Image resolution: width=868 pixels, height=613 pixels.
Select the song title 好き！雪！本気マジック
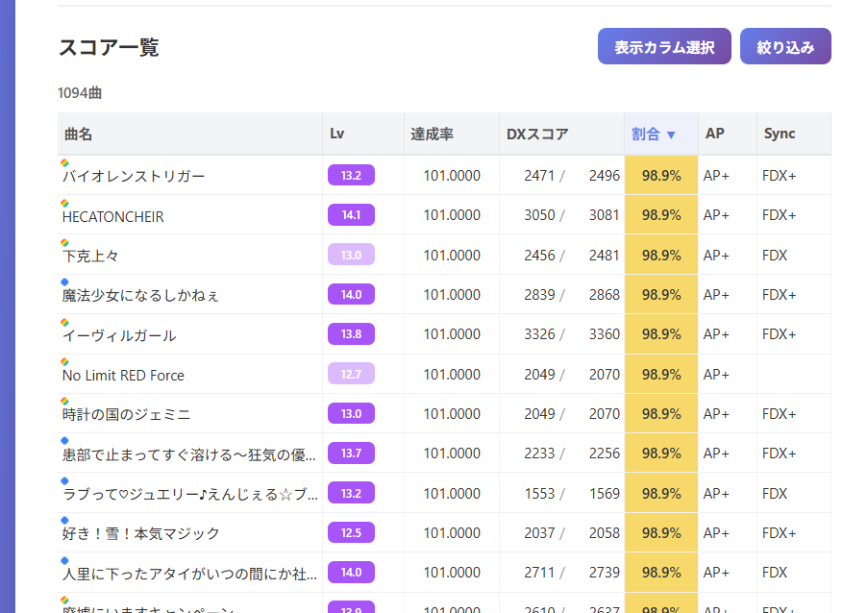click(140, 534)
